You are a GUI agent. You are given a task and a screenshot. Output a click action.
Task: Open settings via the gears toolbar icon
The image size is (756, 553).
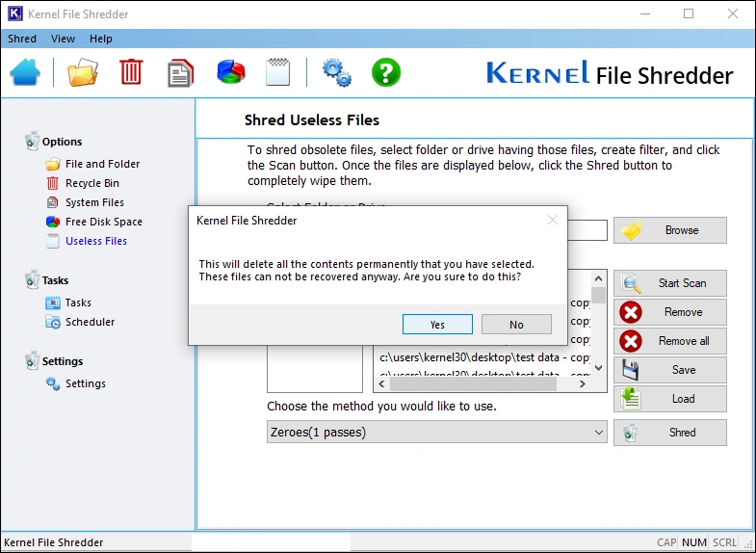336,72
